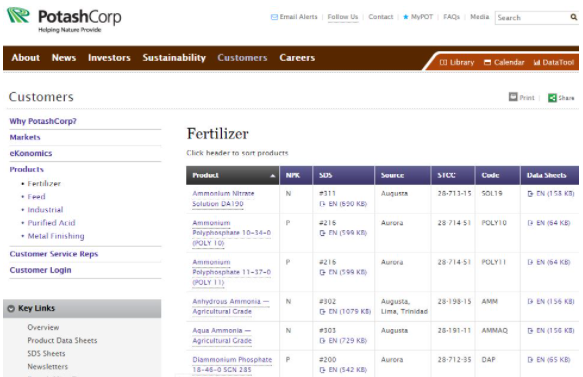Viewport: 583px width, 377px height.
Task: Open Markets sidebar link
Action: pyautogui.click(x=25, y=137)
